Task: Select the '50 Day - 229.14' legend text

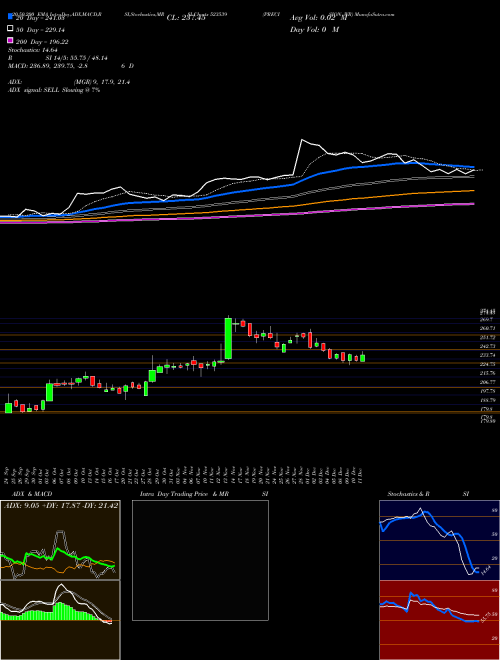Action: pyautogui.click(x=40, y=30)
